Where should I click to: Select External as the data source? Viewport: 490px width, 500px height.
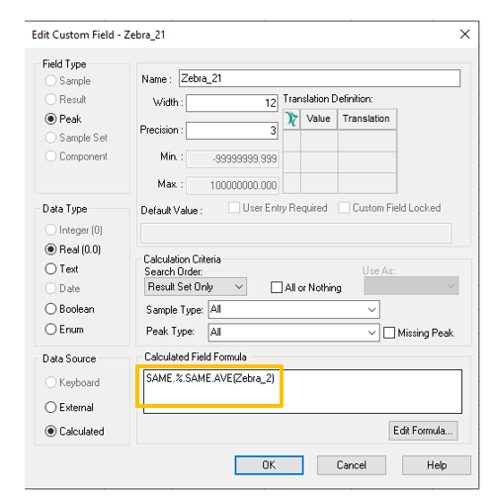(69, 407)
